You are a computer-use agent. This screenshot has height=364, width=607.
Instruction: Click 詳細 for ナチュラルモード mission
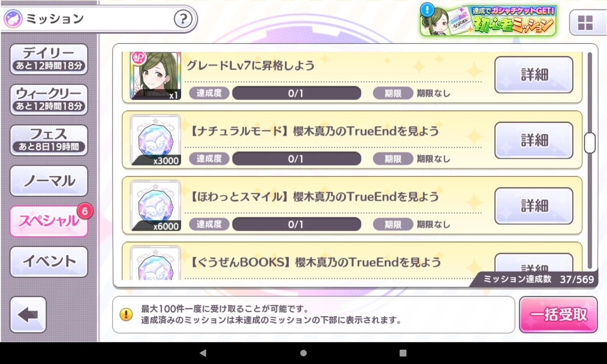coord(534,140)
